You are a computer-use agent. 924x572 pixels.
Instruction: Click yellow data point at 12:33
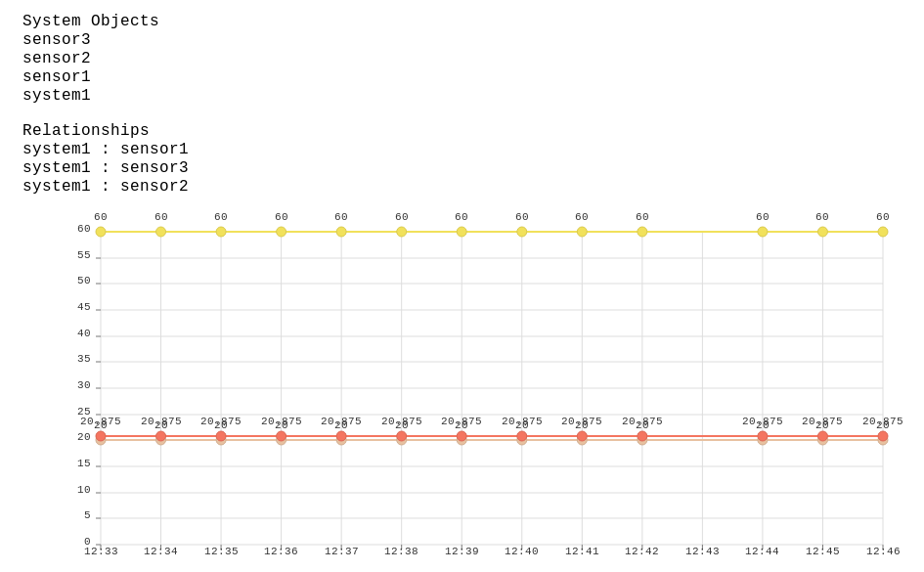coord(101,232)
